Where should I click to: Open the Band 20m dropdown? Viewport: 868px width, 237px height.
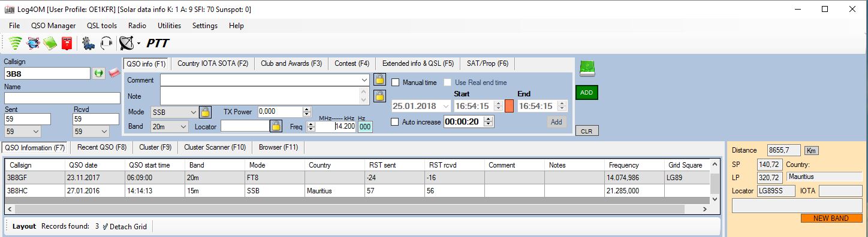183,127
